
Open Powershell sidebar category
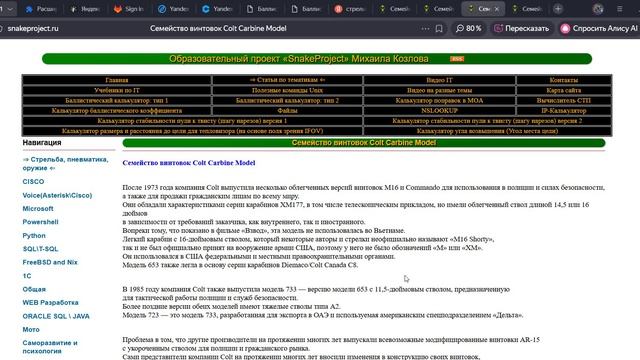coord(40,222)
